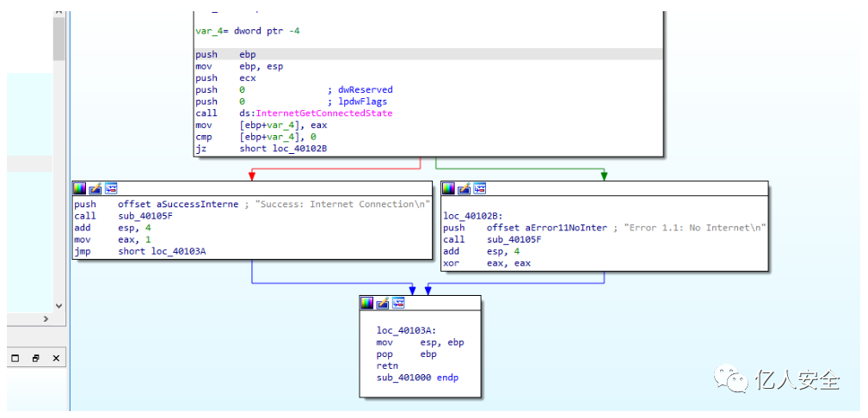
Task: Click the mov esp, ebp instruction
Action: click(x=420, y=342)
